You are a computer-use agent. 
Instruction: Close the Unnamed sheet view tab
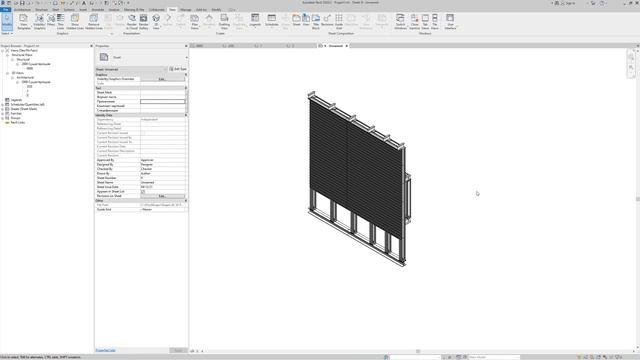[x=347, y=46]
